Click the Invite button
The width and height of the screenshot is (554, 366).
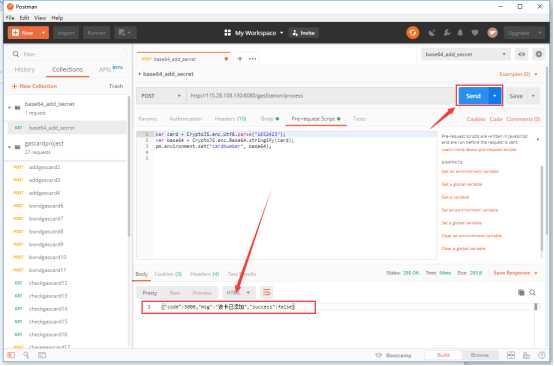[x=303, y=33]
